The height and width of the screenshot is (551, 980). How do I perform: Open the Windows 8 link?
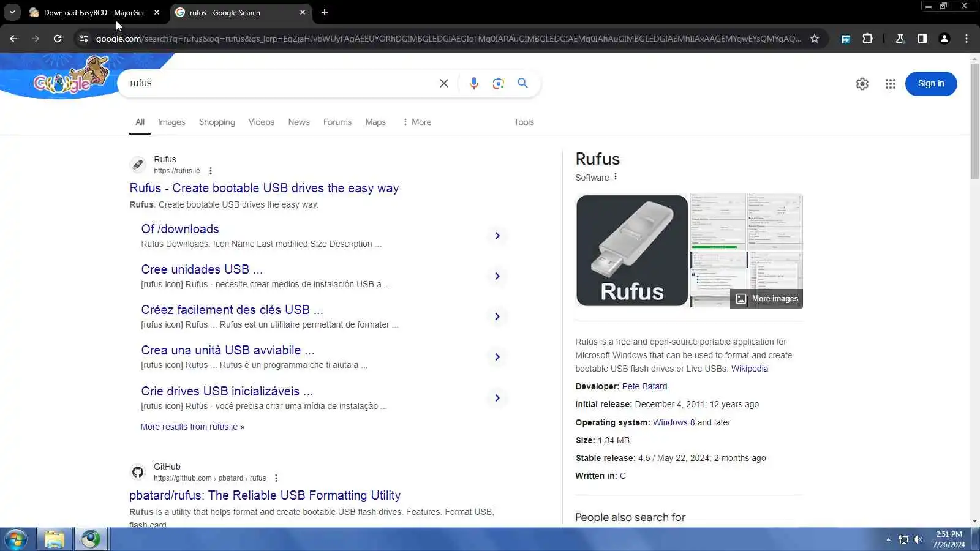tap(674, 422)
